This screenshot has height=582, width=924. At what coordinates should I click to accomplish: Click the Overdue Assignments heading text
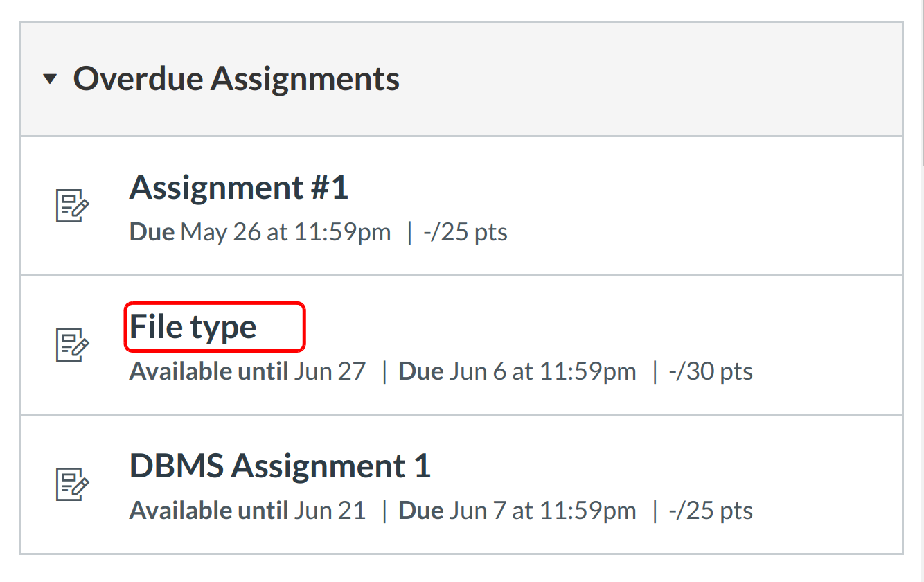pos(236,79)
